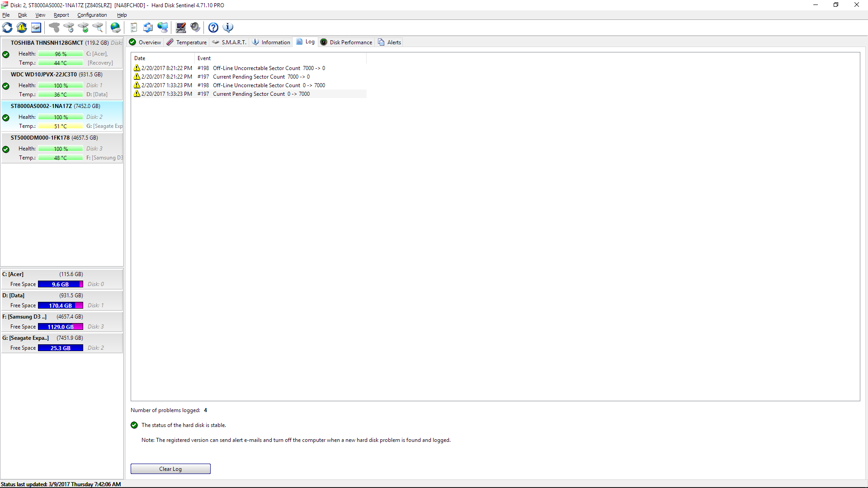The height and width of the screenshot is (488, 868).
Task: Select the 1:33:23 PM Off-Line Uncorrectable row
Action: click(x=250, y=85)
